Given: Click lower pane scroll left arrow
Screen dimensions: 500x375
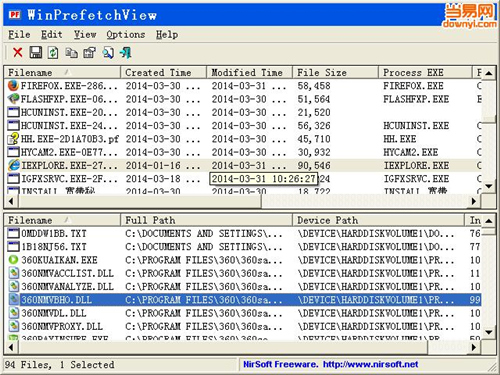Looking at the screenshot, I should coord(11,347).
